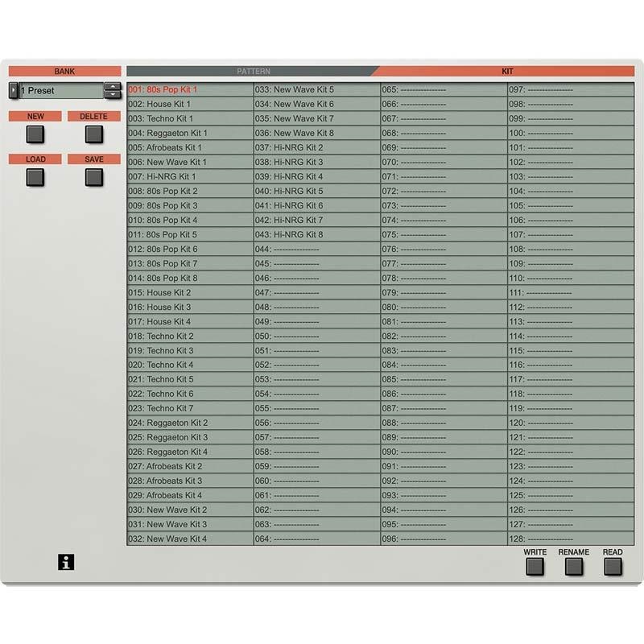Viewport: 644px width, 644px height.
Task: Select '002: House Kit 1'
Action: point(190,105)
